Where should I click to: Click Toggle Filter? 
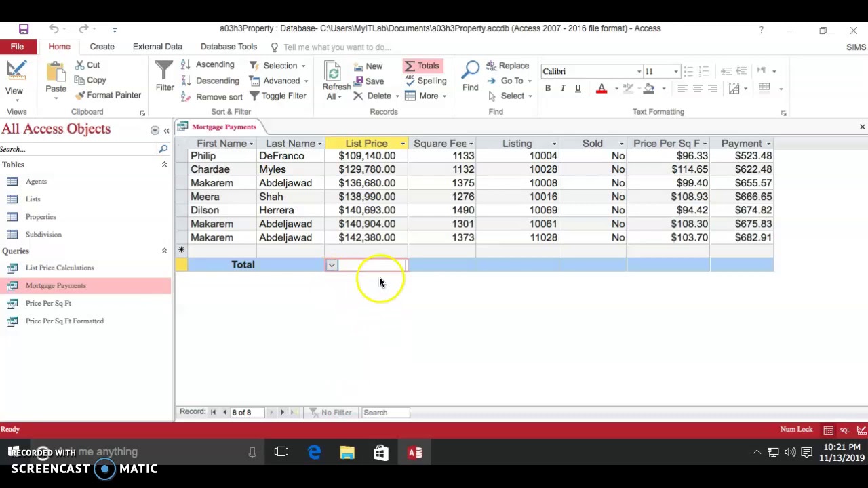(277, 96)
